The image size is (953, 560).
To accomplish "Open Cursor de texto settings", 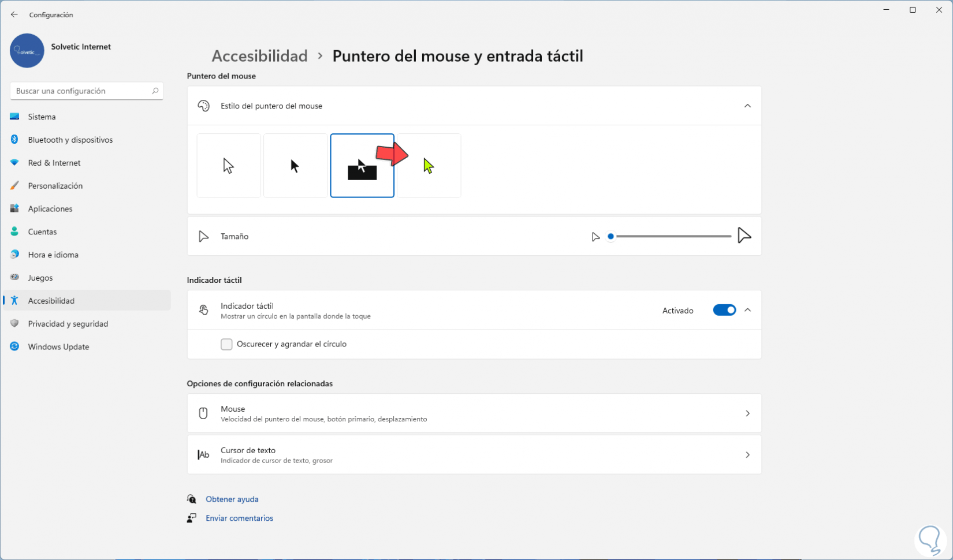I will coord(474,455).
